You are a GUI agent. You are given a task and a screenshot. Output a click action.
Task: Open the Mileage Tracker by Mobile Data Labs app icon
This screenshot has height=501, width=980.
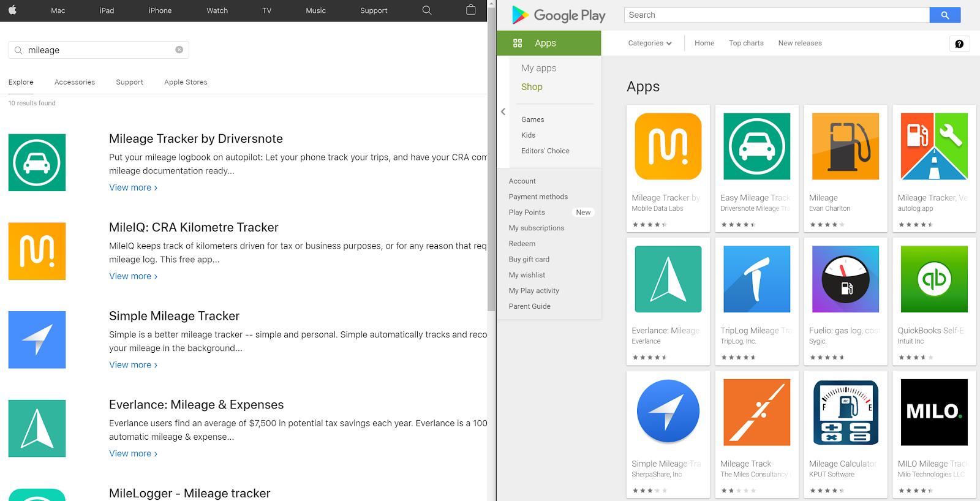668,146
